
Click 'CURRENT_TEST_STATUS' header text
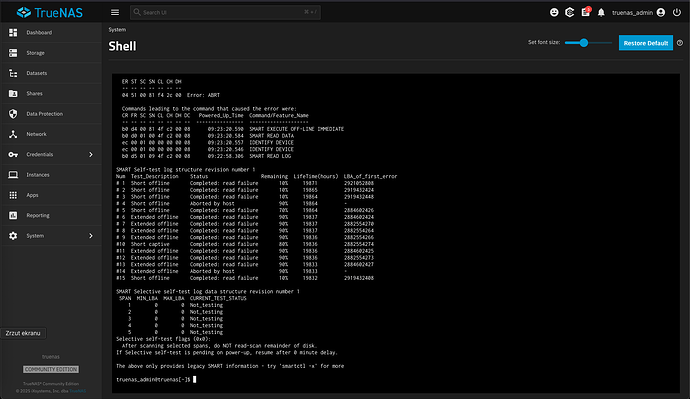pos(218,298)
